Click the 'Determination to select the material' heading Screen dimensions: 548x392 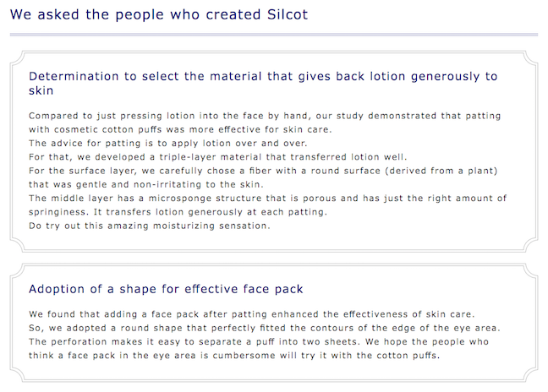[x=263, y=83]
